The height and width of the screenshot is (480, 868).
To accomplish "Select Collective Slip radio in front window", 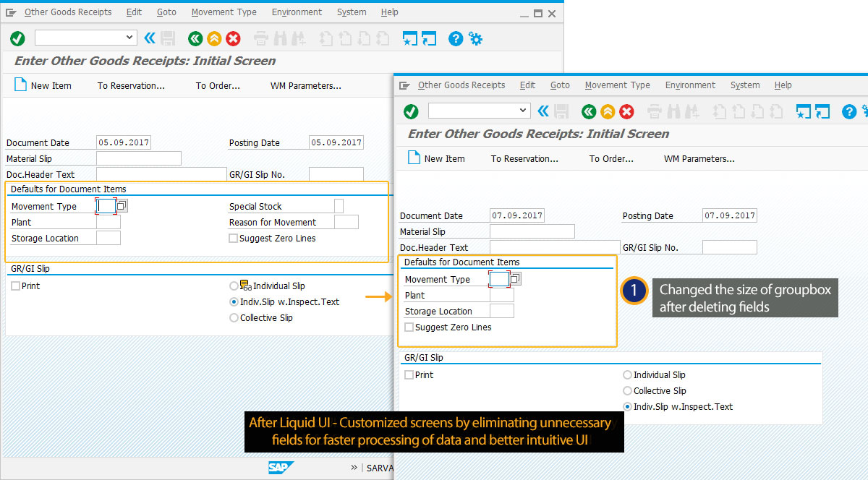I will [626, 390].
